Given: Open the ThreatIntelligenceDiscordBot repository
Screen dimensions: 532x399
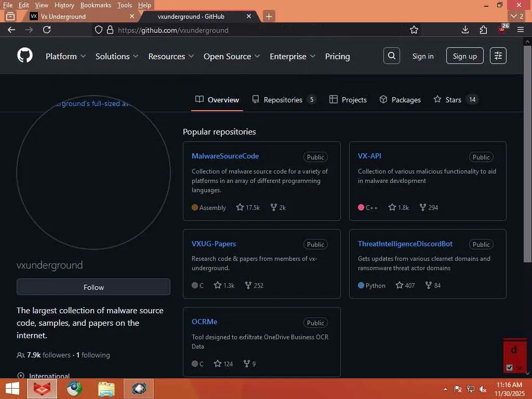Looking at the screenshot, I should coord(405,244).
